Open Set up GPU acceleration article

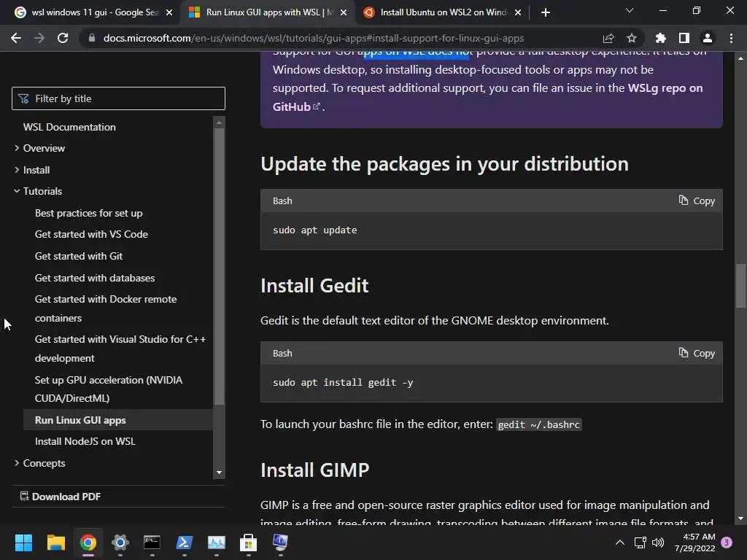coord(109,389)
